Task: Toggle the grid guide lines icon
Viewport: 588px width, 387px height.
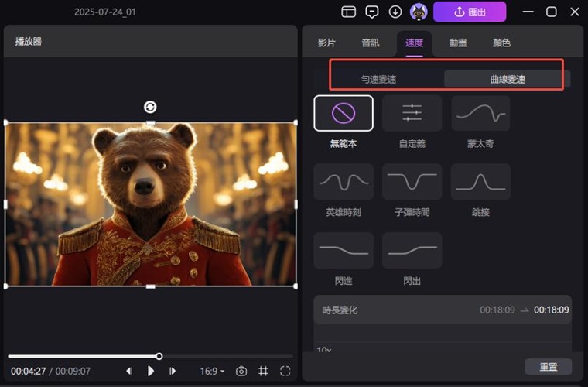Action: (x=263, y=372)
